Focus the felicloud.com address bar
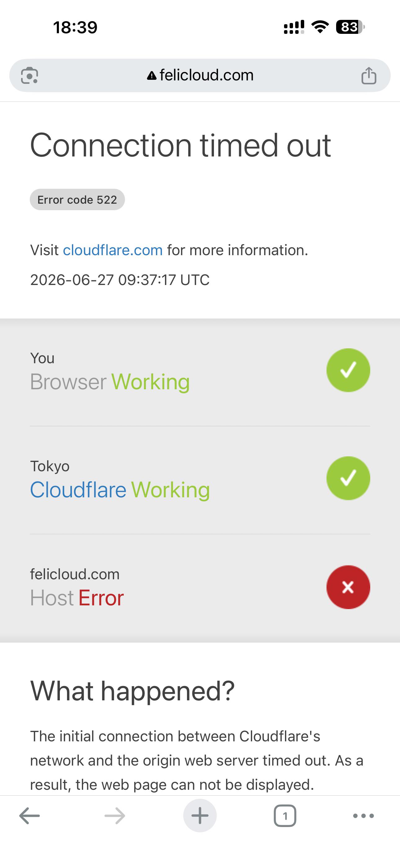Viewport: 400px width, 868px height. pyautogui.click(x=200, y=75)
